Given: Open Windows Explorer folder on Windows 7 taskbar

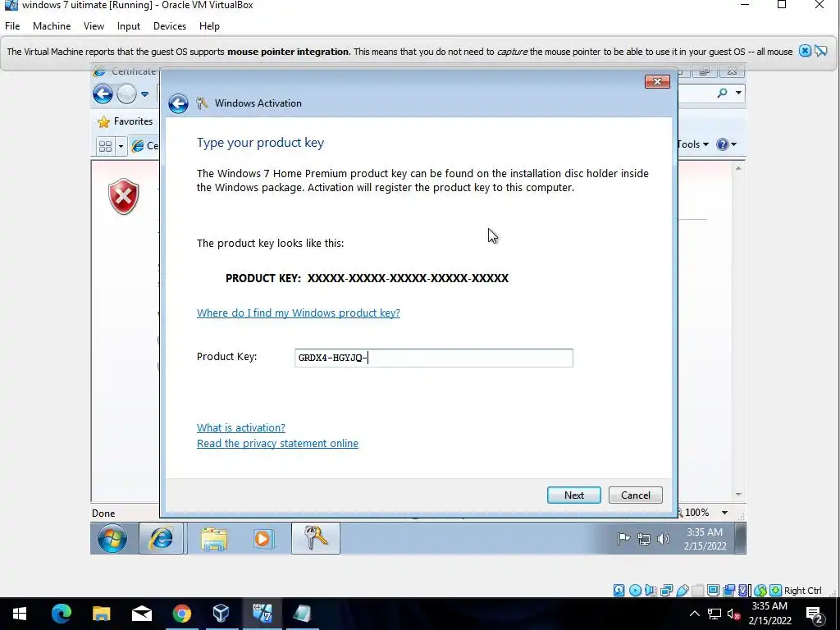Looking at the screenshot, I should click(214, 538).
